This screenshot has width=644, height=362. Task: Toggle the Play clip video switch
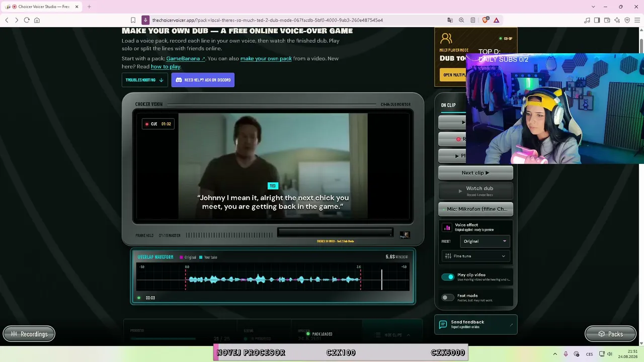point(448,277)
